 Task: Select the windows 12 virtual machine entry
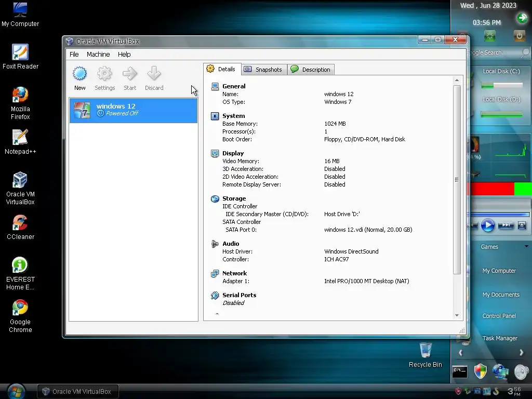134,110
